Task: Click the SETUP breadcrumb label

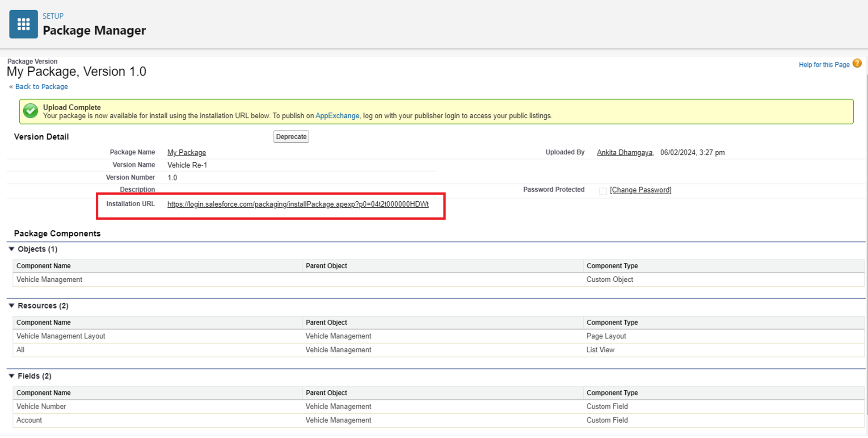Action: 53,16
